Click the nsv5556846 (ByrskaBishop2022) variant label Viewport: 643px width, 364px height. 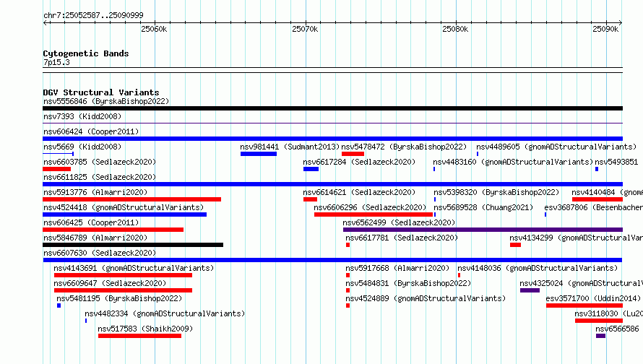click(x=106, y=101)
